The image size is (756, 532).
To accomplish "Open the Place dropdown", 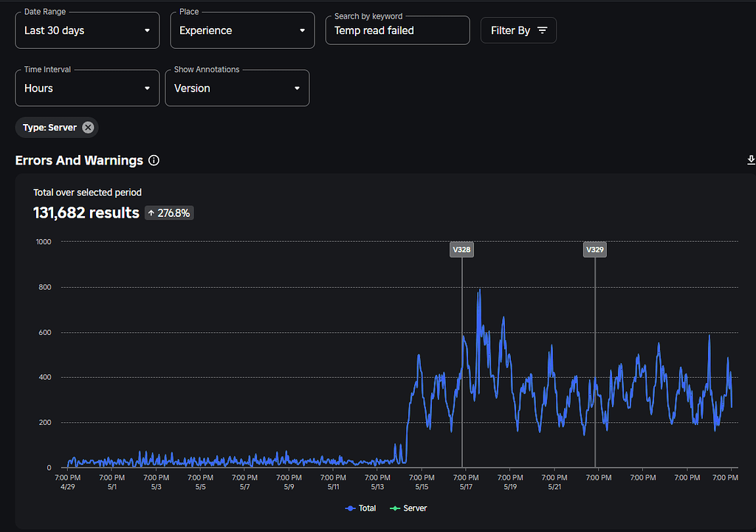I will (242, 30).
